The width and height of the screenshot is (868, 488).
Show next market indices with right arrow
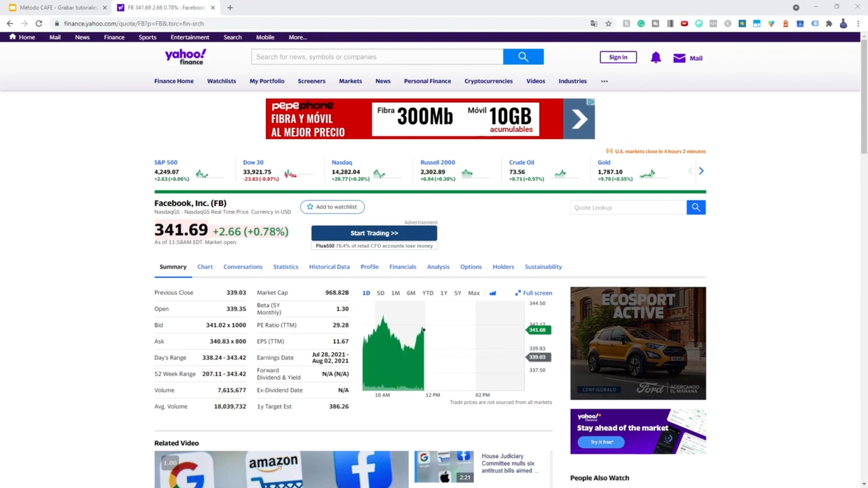tap(701, 171)
